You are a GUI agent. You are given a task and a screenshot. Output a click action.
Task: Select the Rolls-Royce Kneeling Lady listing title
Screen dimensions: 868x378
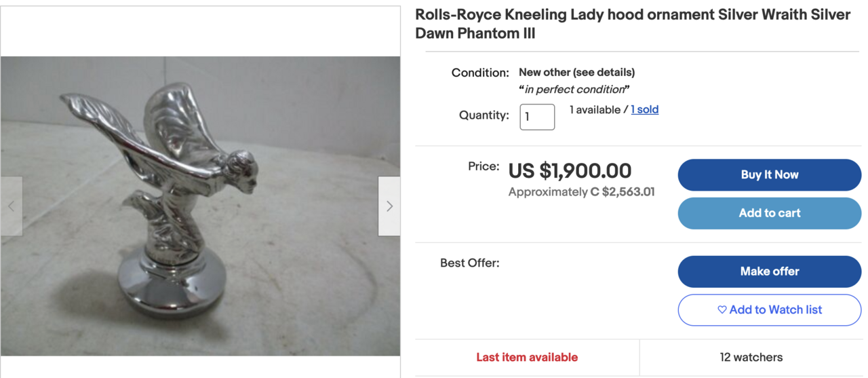632,24
